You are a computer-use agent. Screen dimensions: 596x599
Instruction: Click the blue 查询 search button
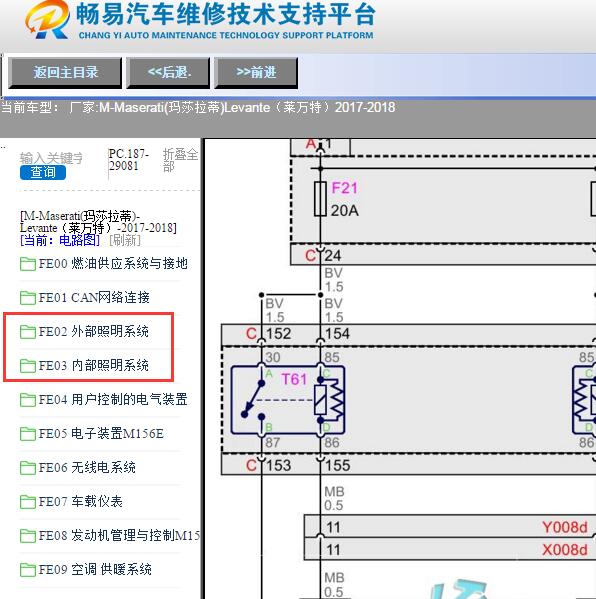coord(43,172)
